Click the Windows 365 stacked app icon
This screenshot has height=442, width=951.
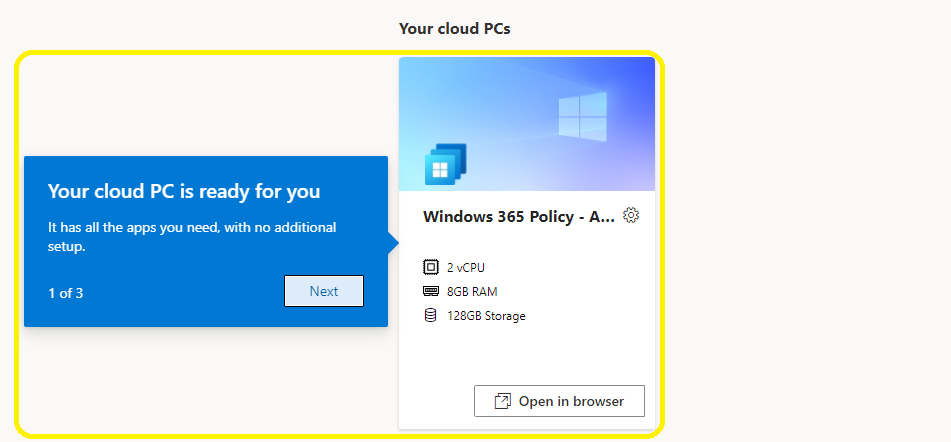[x=445, y=164]
